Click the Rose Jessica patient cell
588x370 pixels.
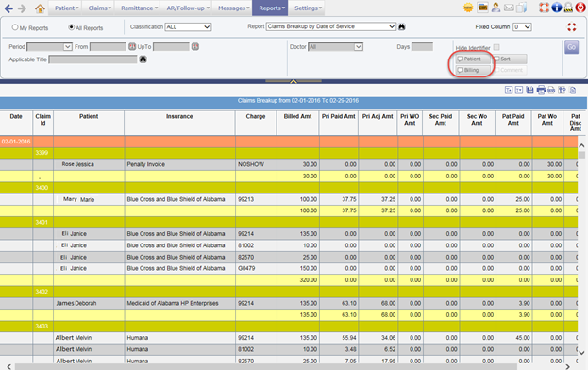89,164
